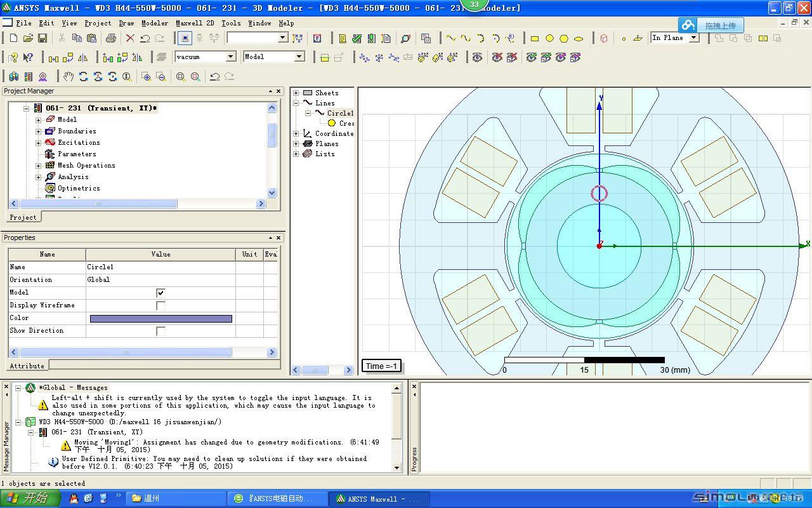Click the Zoom Out icon

pyautogui.click(x=161, y=76)
